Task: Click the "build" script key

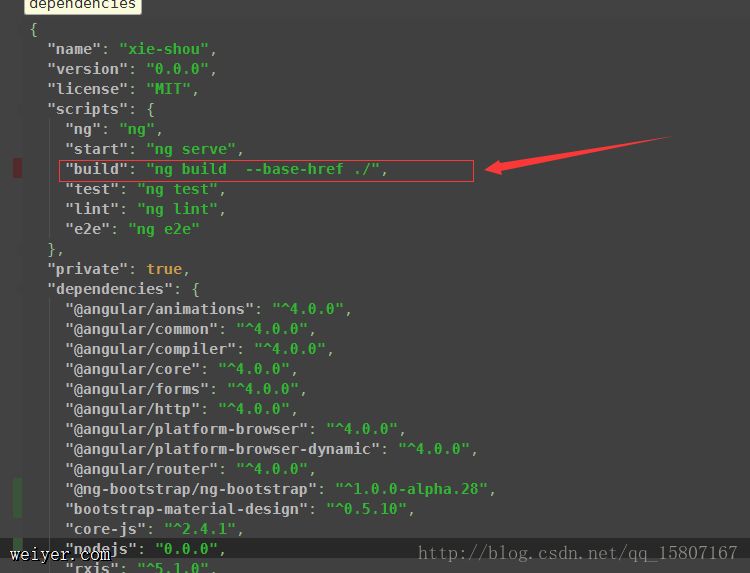Action: tap(96, 169)
